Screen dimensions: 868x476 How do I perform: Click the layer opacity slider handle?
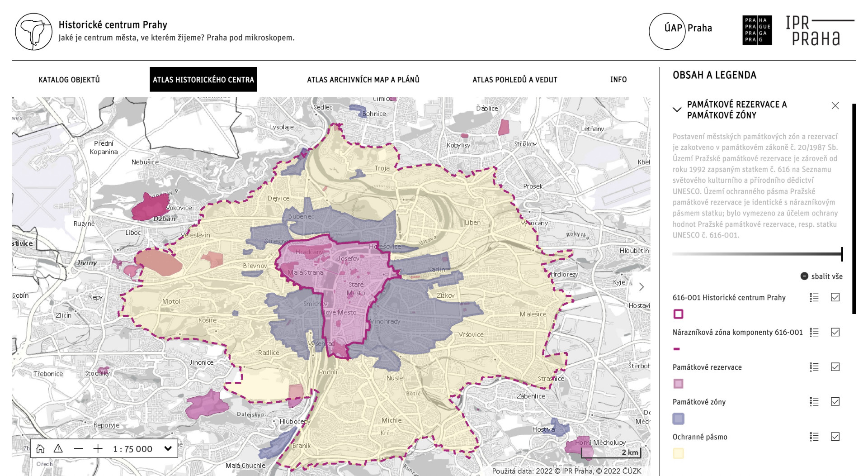842,254
